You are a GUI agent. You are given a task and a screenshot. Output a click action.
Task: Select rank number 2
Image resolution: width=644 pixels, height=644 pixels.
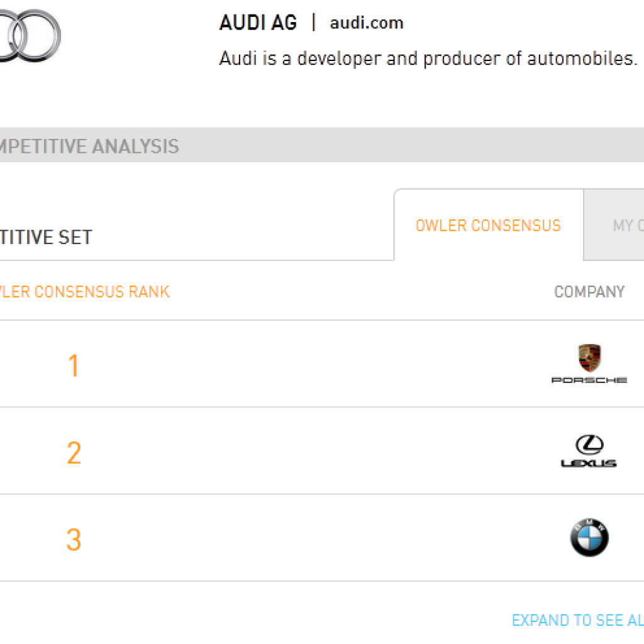(x=74, y=453)
